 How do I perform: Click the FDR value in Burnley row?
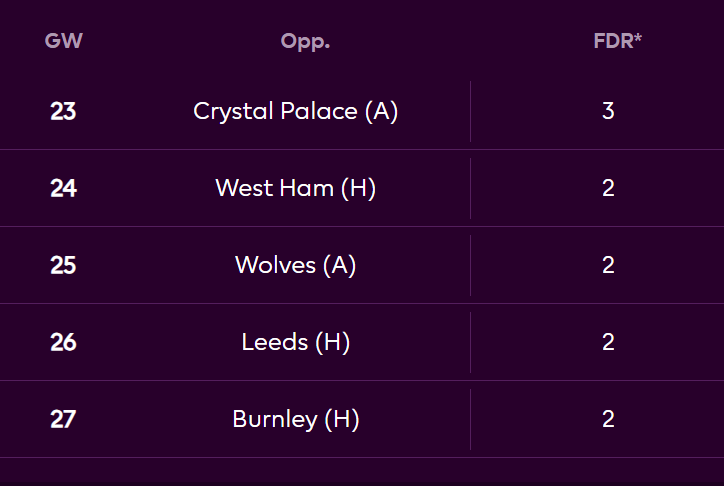[x=608, y=419]
